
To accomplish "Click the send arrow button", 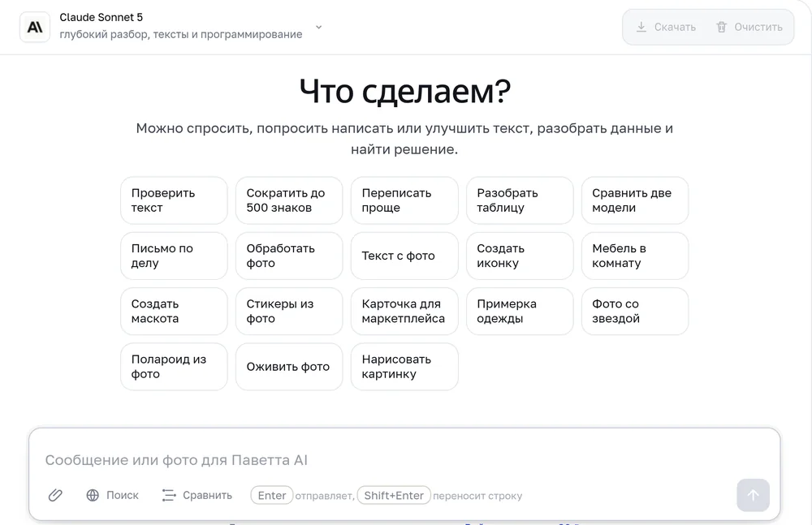I will (x=753, y=496).
